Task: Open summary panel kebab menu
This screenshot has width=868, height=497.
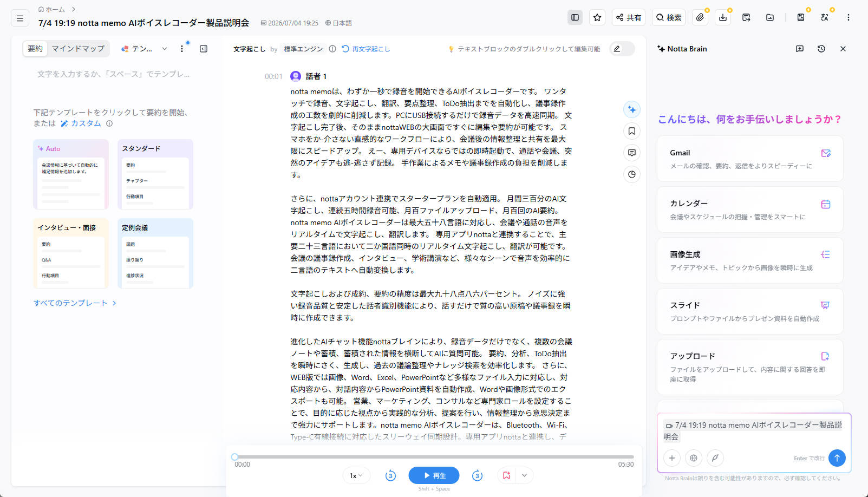Action: point(182,49)
